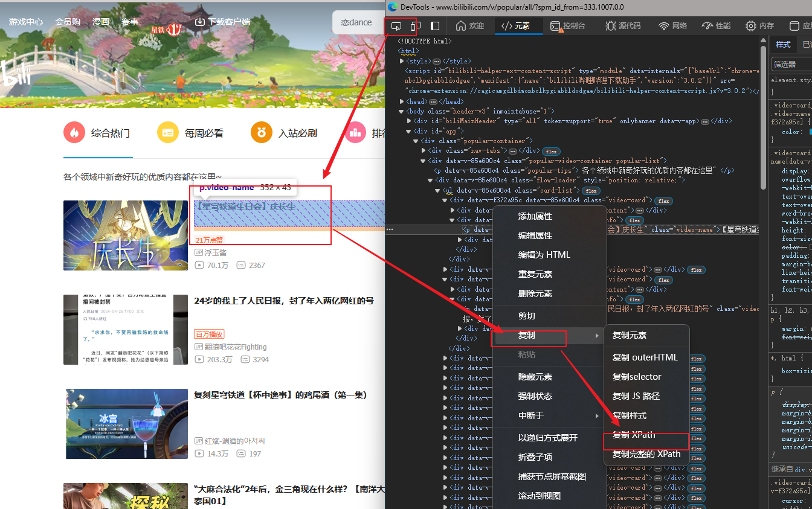Click the DevTools dock side layout icon
812x509 pixels.
[434, 26]
